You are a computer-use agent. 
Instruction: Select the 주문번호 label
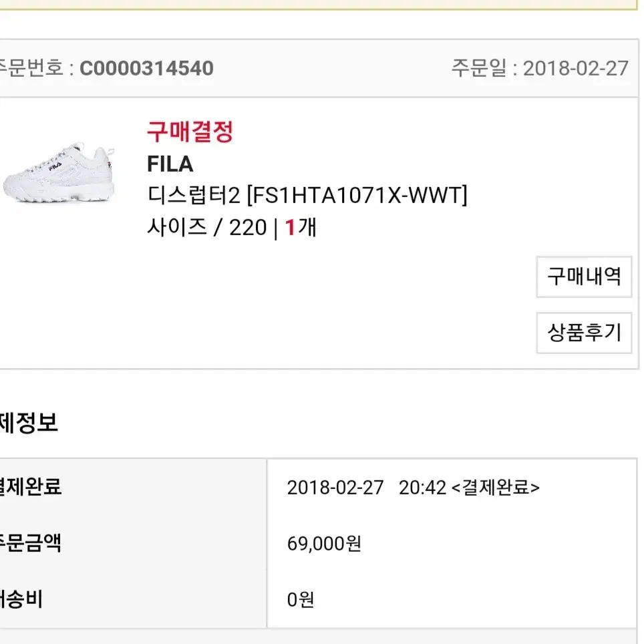pos(31,67)
